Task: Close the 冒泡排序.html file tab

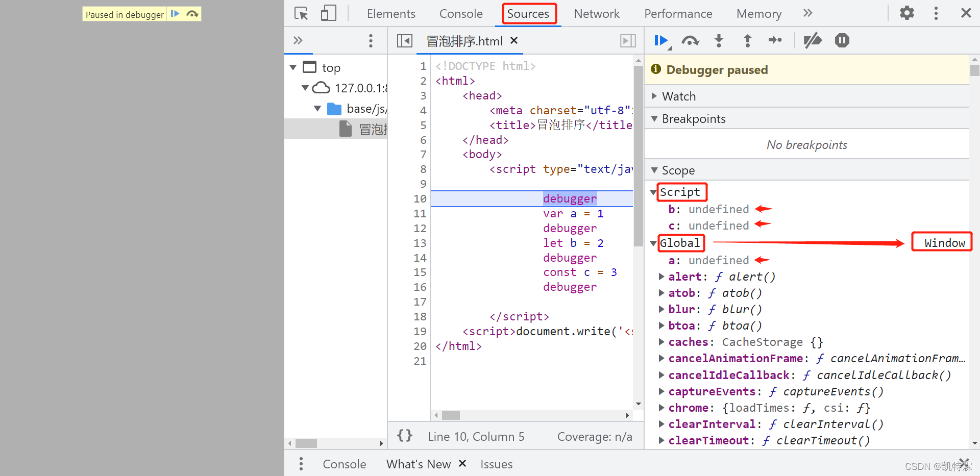Action: point(514,40)
